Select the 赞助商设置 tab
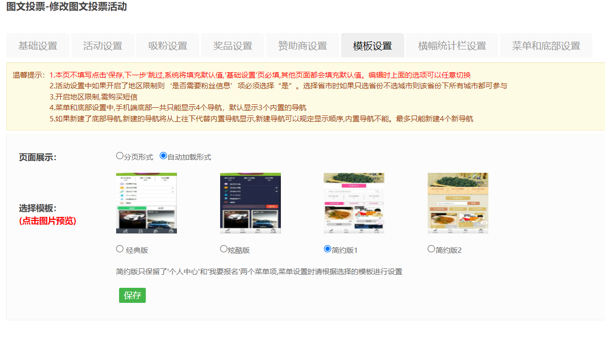605x364 pixels. [303, 46]
